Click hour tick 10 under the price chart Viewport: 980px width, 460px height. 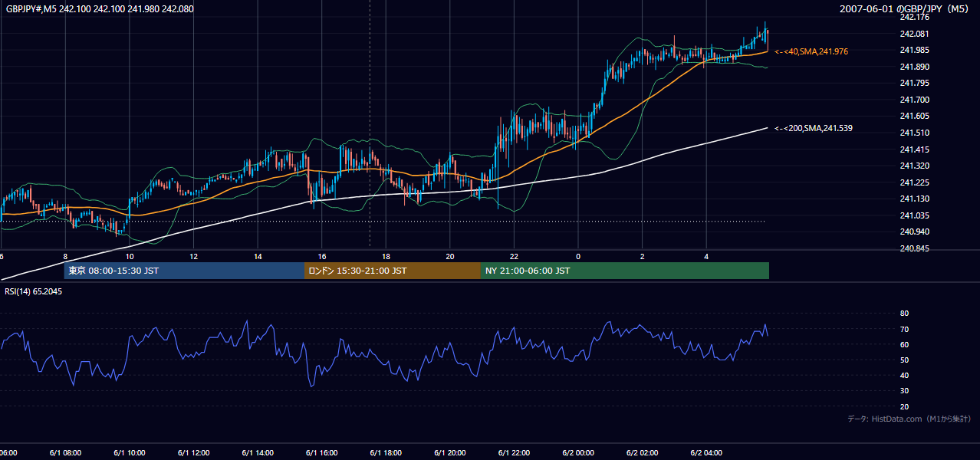coord(130,257)
